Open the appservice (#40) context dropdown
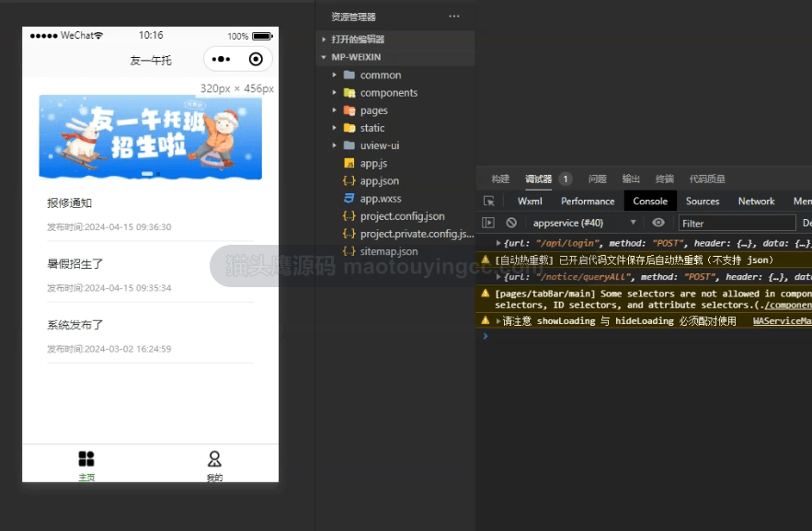 click(x=584, y=223)
